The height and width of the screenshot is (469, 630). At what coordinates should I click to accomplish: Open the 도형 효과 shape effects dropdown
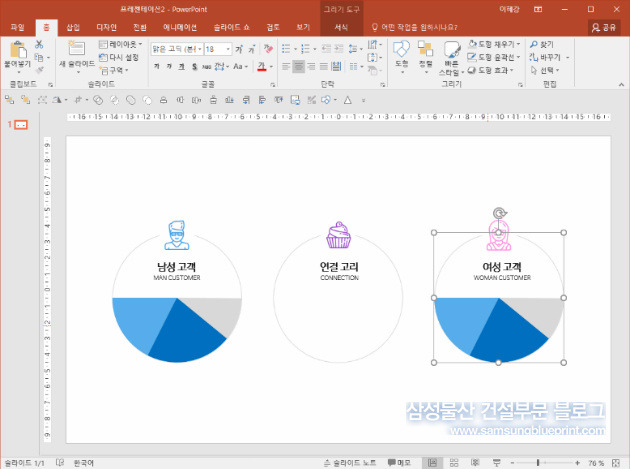pyautogui.click(x=491, y=70)
